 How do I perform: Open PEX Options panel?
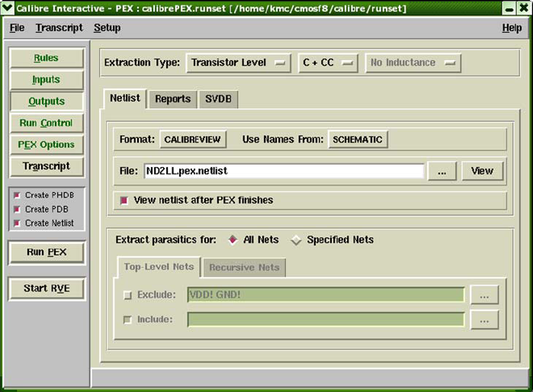[47, 144]
